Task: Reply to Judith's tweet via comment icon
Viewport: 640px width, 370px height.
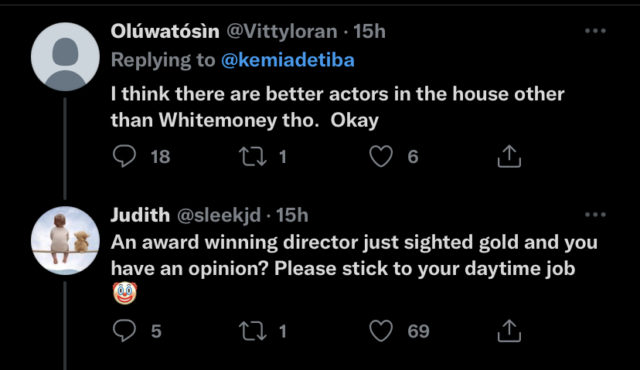Action: [x=124, y=330]
